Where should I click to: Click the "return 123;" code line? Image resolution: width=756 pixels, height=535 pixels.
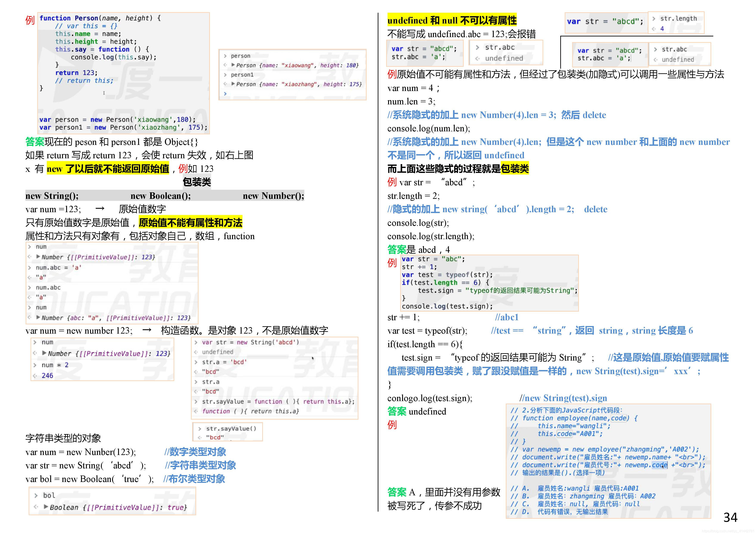(76, 73)
